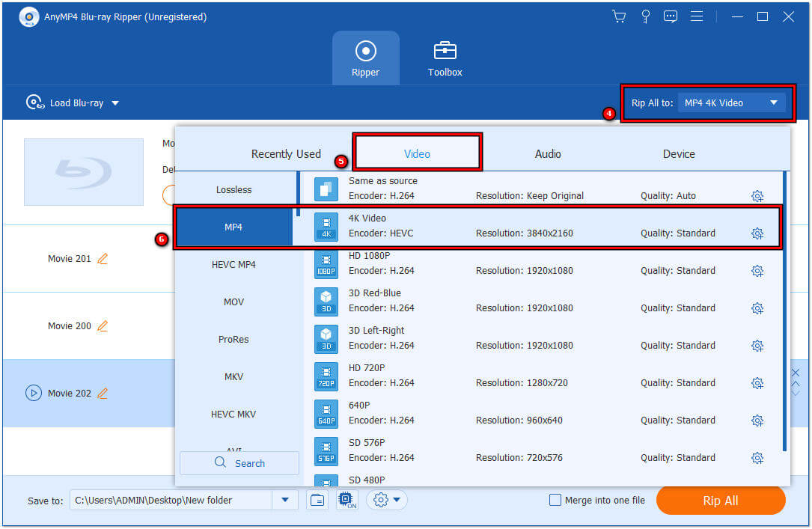This screenshot has width=812, height=529.
Task: Open the Recently Used tab
Action: click(286, 153)
